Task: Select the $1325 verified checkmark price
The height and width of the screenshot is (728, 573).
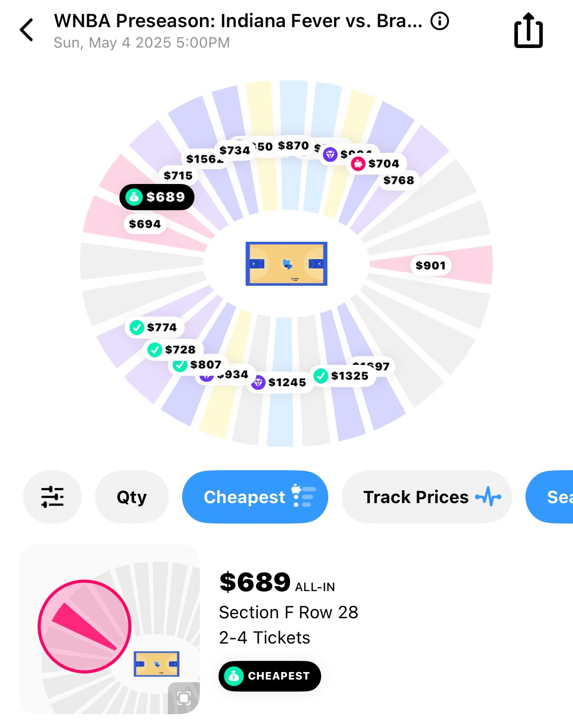Action: point(342,376)
